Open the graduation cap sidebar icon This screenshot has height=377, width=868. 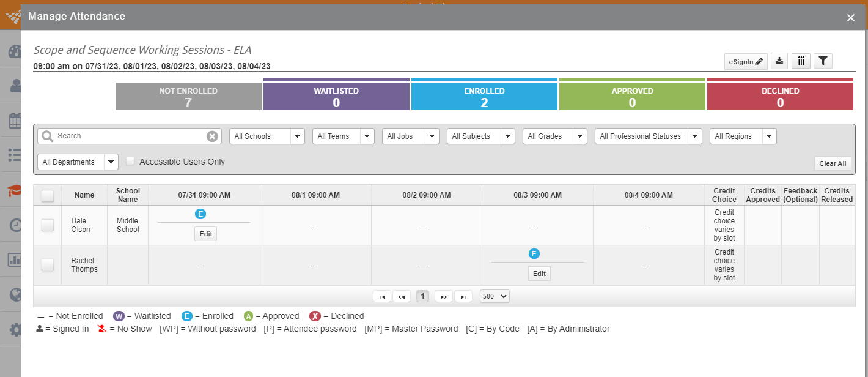coord(15,191)
